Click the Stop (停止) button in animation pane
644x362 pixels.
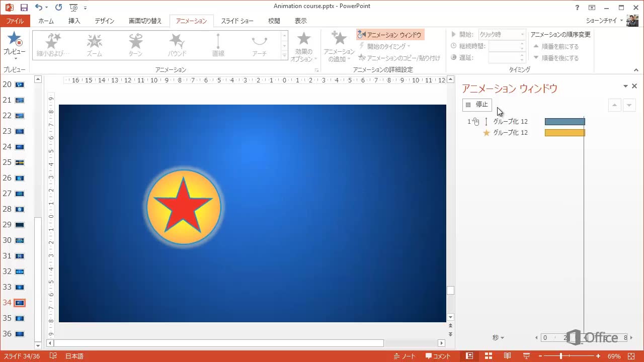(x=477, y=105)
